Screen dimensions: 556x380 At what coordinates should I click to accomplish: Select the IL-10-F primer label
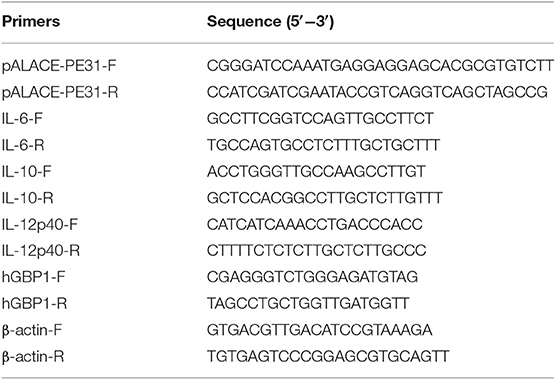coord(27,171)
